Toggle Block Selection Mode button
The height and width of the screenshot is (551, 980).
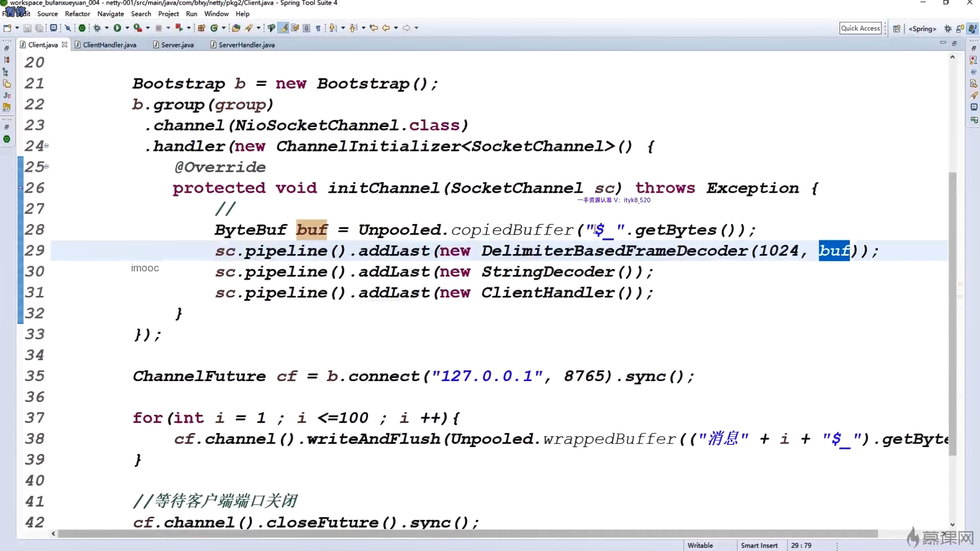point(306,28)
